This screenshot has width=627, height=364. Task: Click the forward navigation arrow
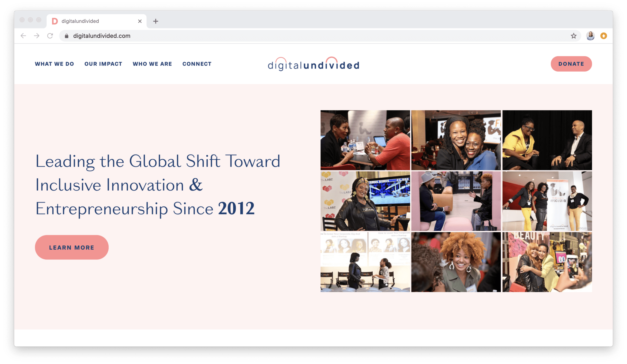point(37,36)
